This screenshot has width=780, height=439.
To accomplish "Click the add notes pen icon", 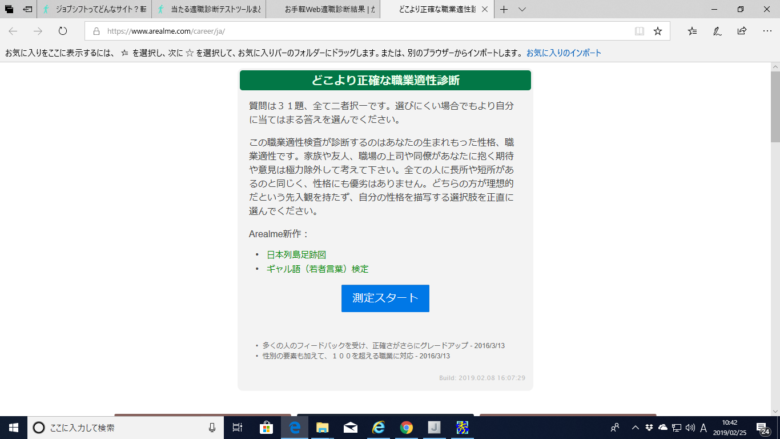I will pyautogui.click(x=717, y=31).
